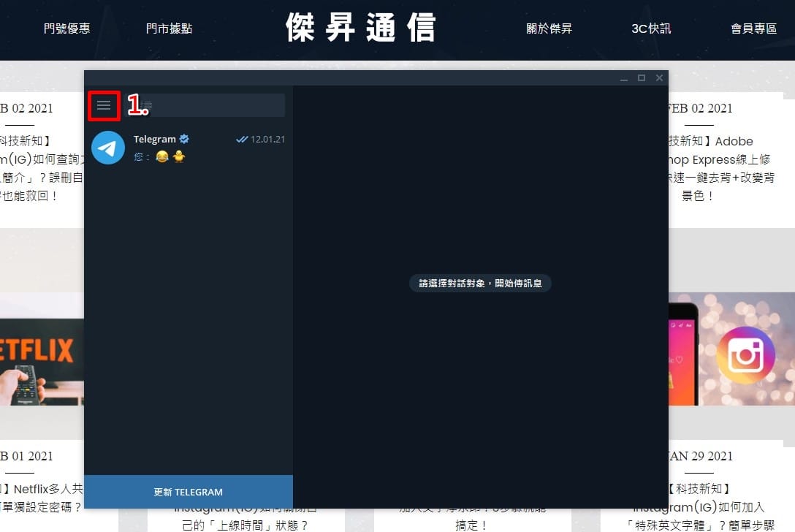Open the Instagram logo article thumbnail
Viewport: 795px width, 532px height.
(x=731, y=351)
